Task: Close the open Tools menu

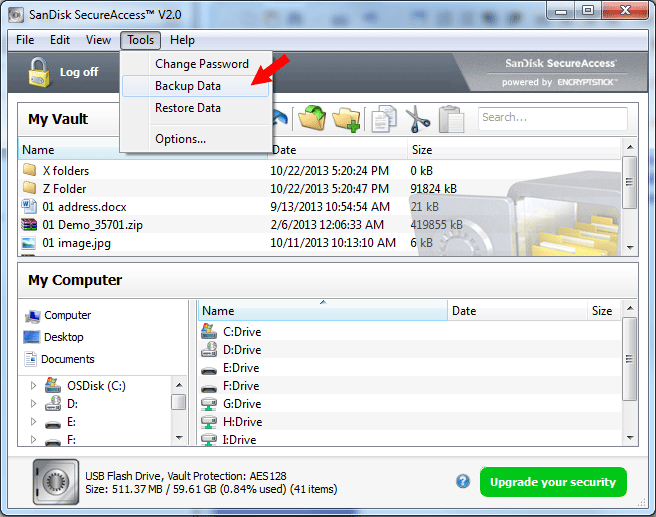Action: [x=141, y=40]
